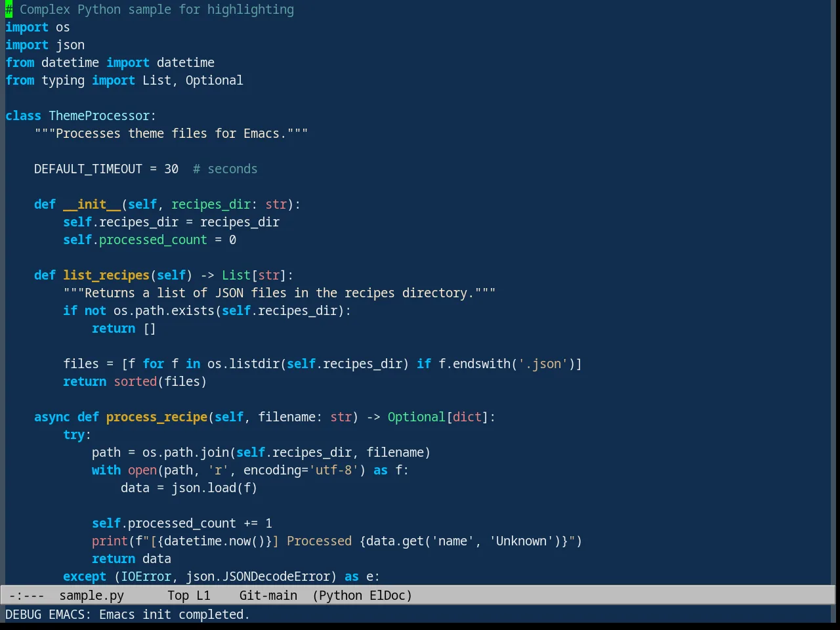Click the header comment 'Complex Python sample for highlighting'
The image size is (840, 630).
tap(157, 9)
